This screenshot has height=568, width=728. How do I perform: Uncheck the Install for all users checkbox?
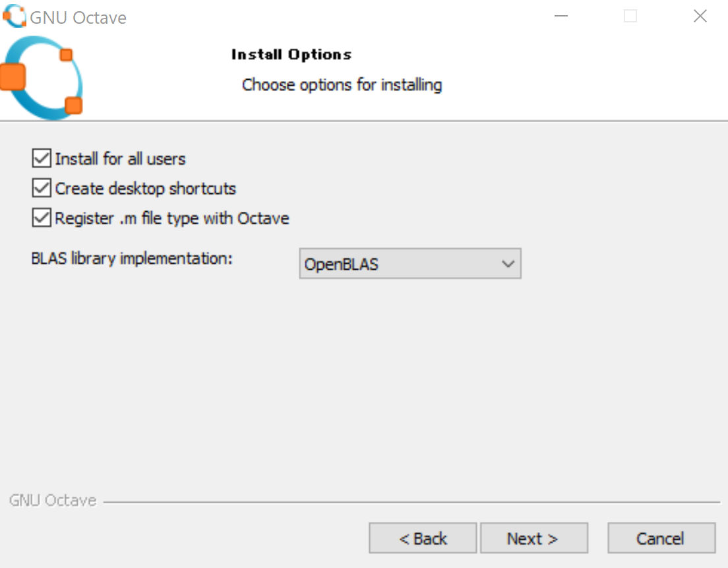point(42,158)
